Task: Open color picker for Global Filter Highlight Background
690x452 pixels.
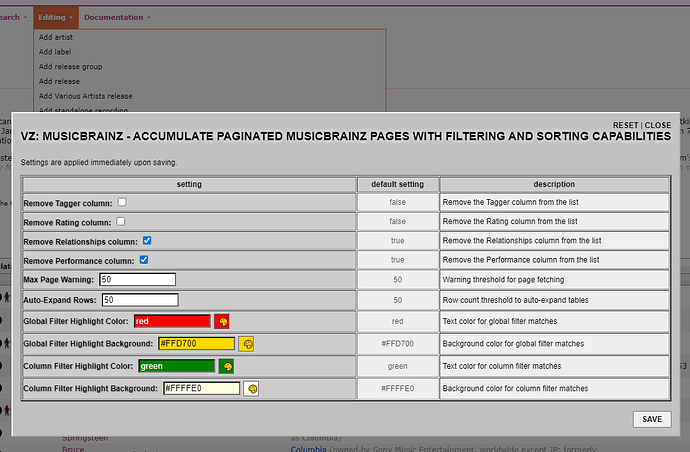Action: coord(246,344)
